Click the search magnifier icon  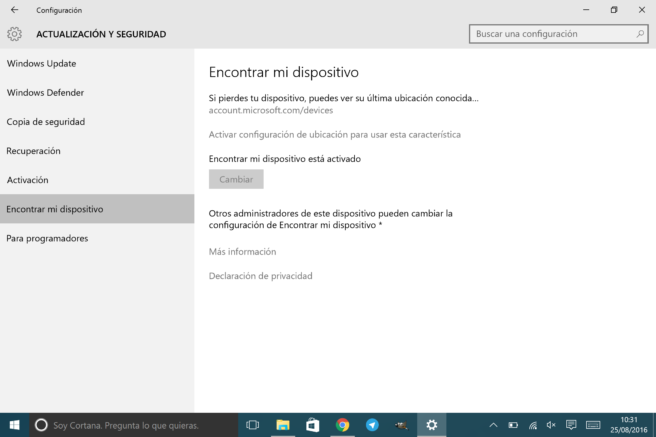point(640,34)
